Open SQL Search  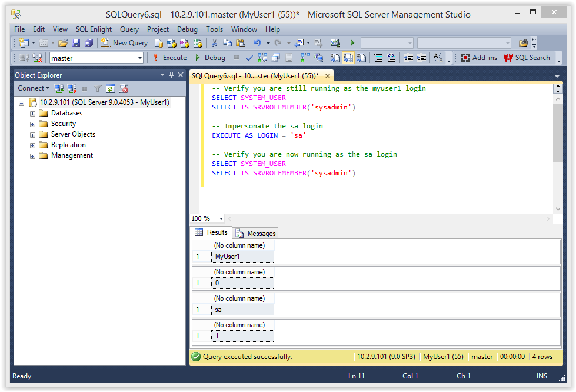[x=527, y=58]
